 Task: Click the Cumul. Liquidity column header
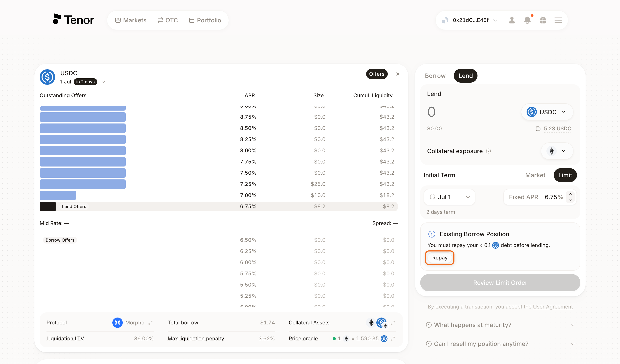point(373,96)
